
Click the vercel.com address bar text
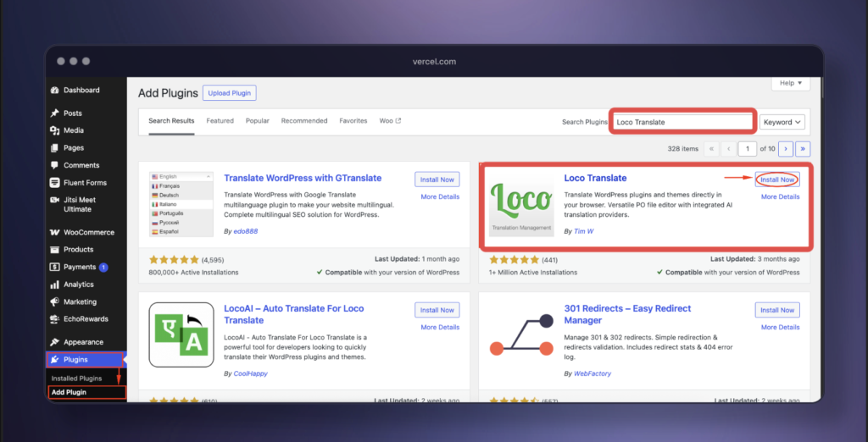pos(434,62)
